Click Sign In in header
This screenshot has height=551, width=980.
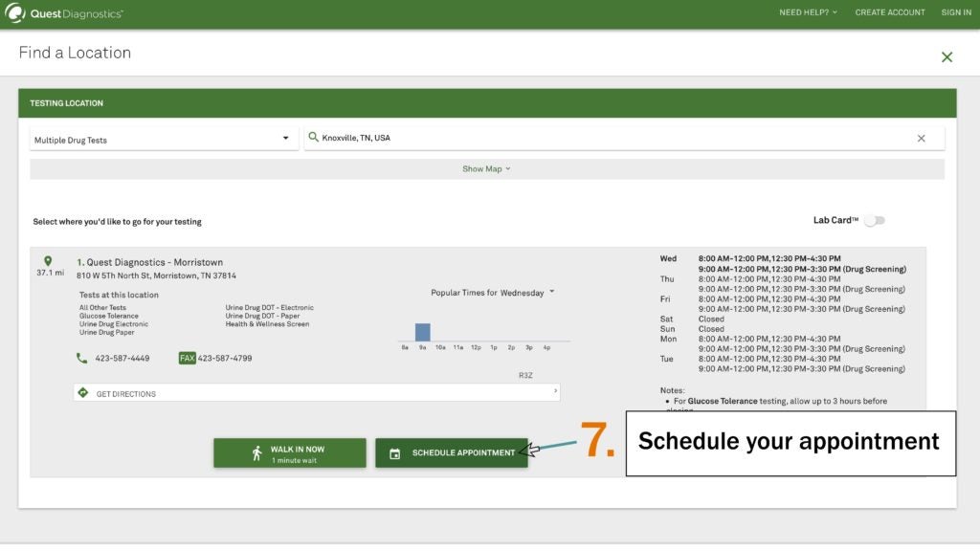coord(956,12)
